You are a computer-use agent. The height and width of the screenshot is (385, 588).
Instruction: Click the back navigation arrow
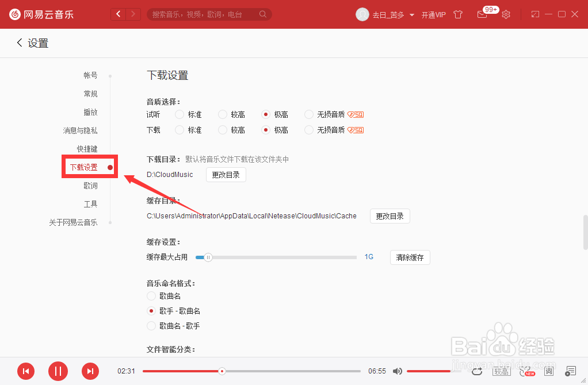coord(118,13)
